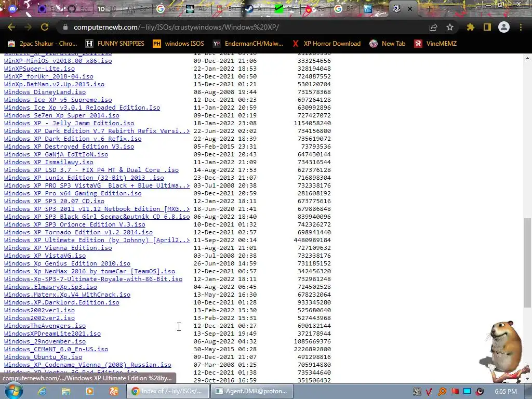Open Windows XP GaNjA EdItIoN.iso link

coord(56,154)
